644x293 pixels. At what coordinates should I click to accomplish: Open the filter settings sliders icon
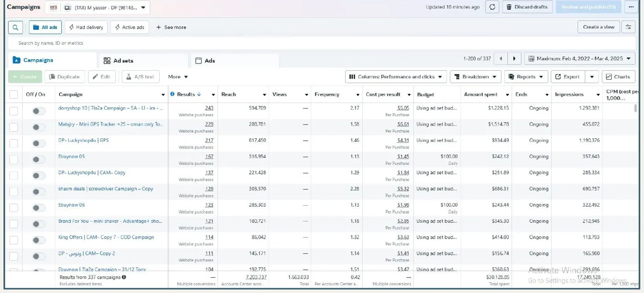628,27
